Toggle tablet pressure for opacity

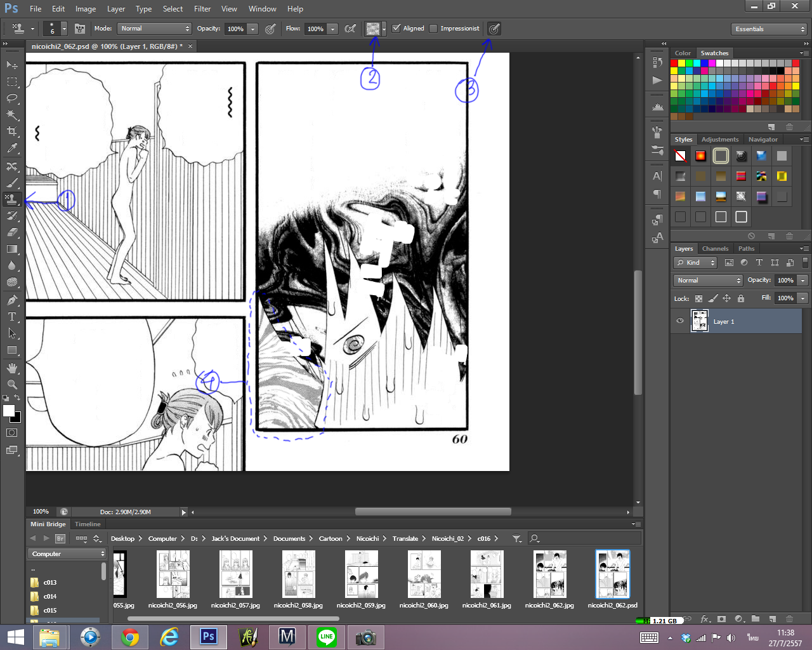[270, 29]
